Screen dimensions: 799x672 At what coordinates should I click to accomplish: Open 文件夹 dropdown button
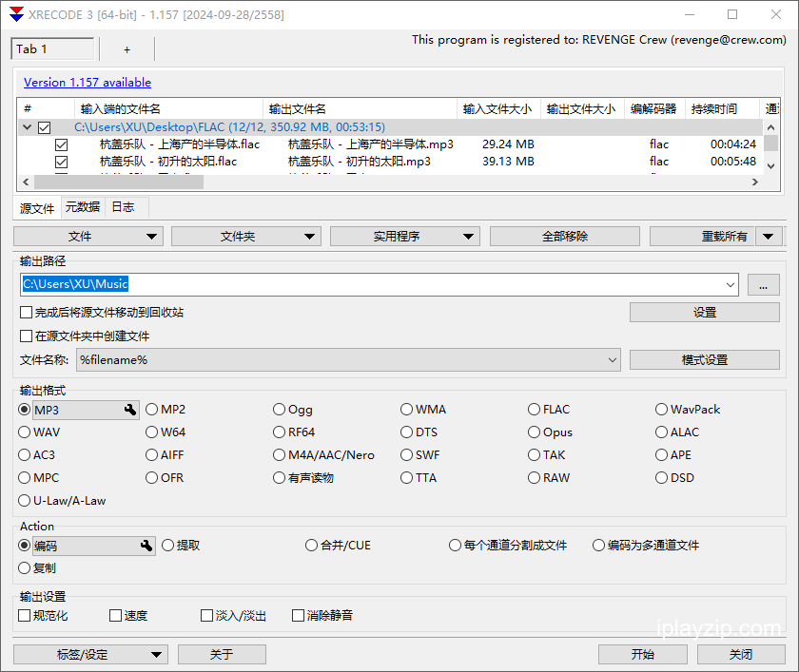pos(246,237)
